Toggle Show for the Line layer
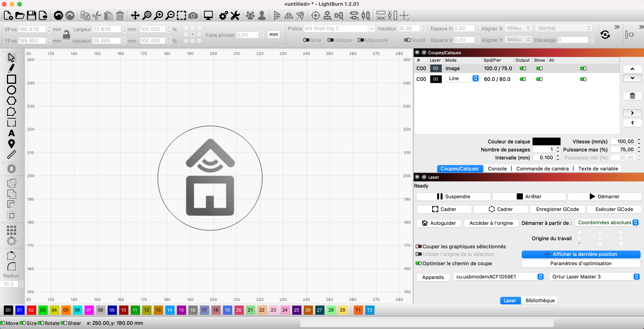This screenshot has width=644, height=329. pyautogui.click(x=539, y=79)
